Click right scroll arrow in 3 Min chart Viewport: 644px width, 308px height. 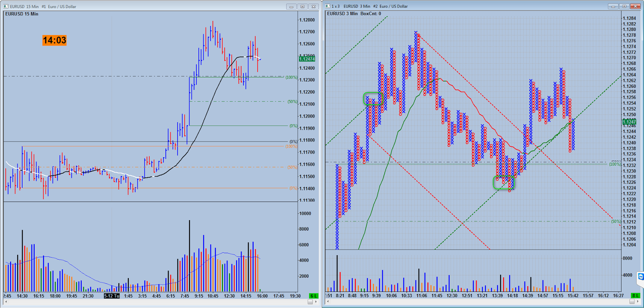[638, 301]
